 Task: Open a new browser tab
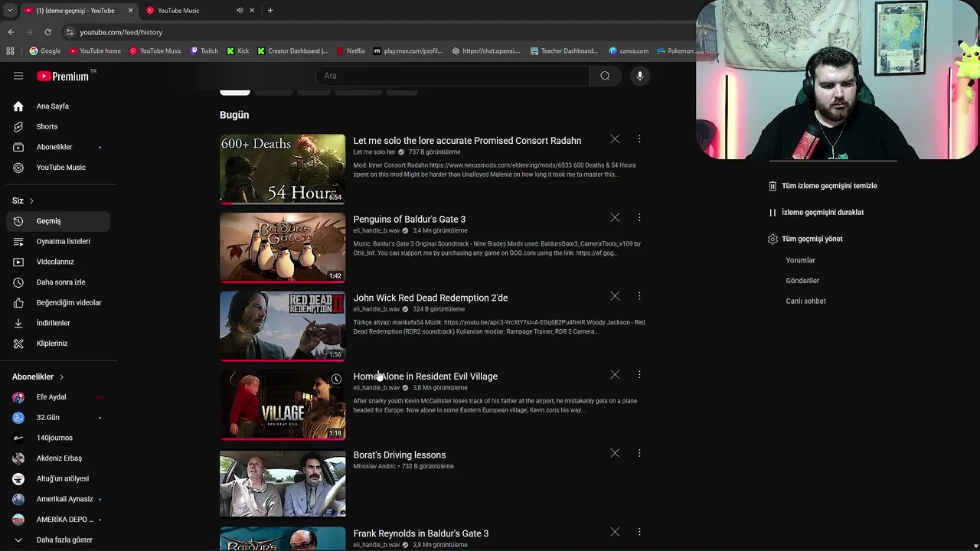270,11
